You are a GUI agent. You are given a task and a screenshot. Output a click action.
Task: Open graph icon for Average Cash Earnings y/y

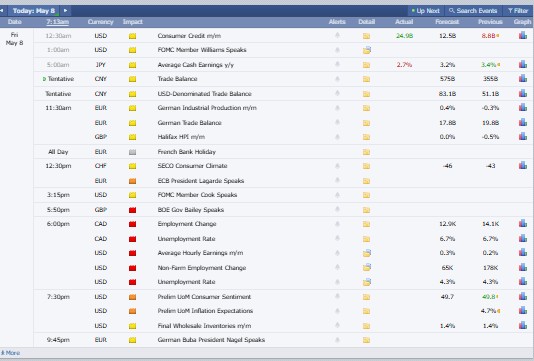(523, 64)
